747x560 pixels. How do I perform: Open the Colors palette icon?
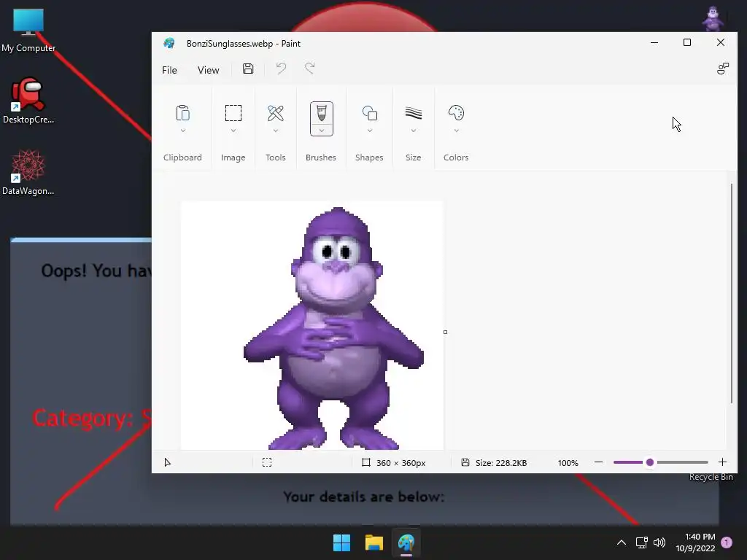456,113
